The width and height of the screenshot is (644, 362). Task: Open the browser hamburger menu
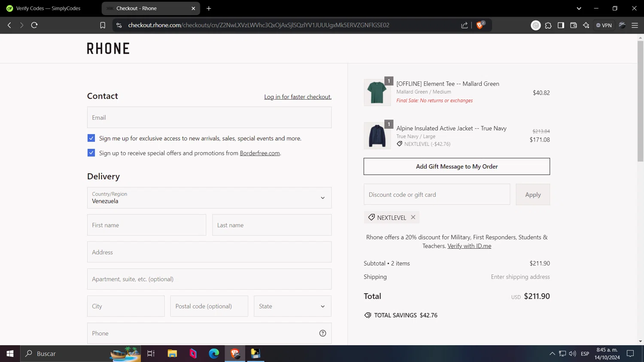click(635, 25)
